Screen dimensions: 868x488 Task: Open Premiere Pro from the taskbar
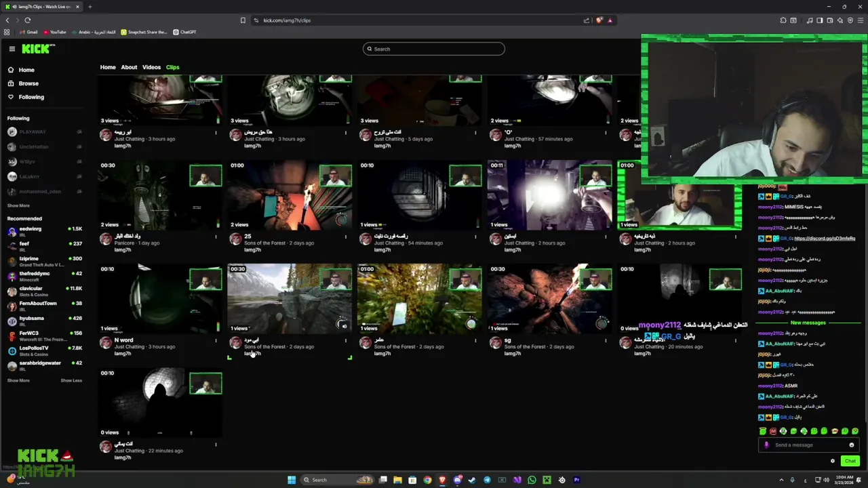pyautogui.click(x=576, y=480)
